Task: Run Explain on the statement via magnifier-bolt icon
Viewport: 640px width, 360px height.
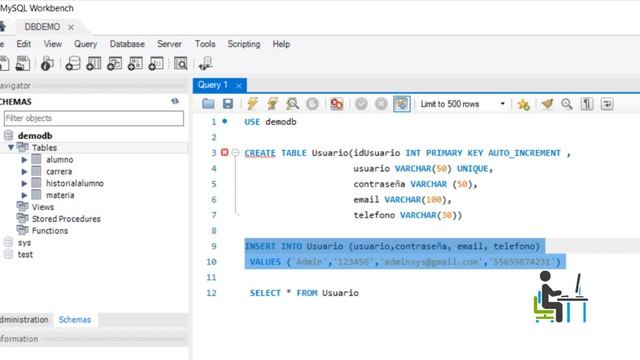Action: click(292, 104)
